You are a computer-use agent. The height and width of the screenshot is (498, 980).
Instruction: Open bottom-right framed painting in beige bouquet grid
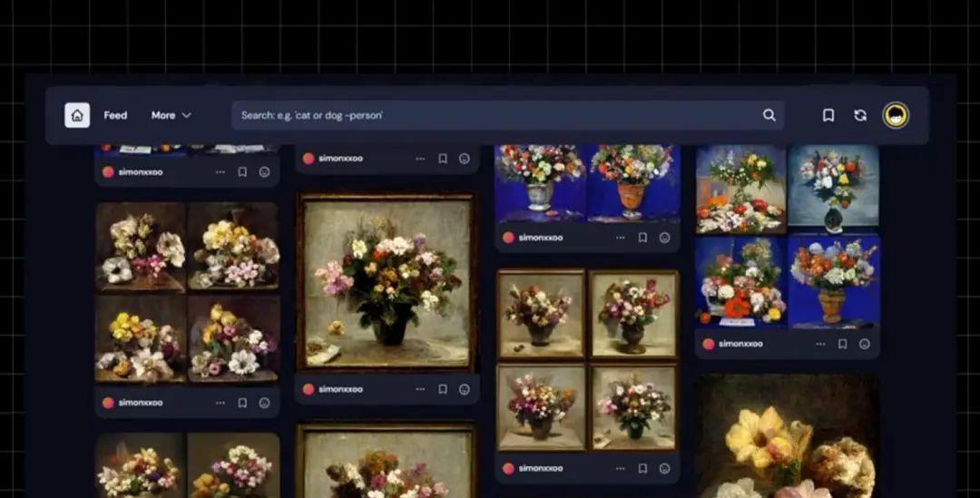(x=634, y=407)
